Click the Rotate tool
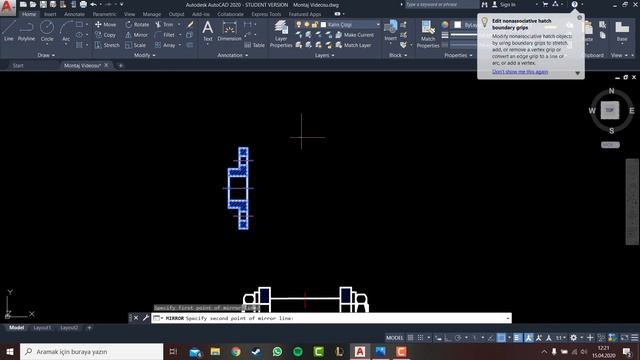The width and height of the screenshot is (640, 360). [x=137, y=24]
